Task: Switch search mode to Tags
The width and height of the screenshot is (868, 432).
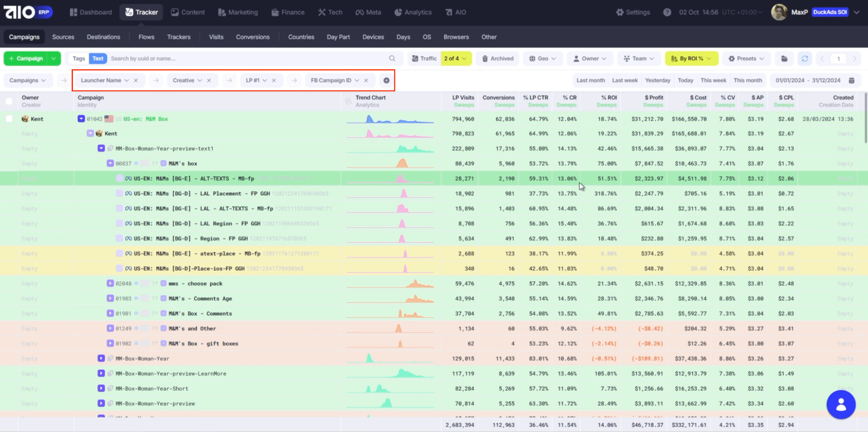Action: [x=79, y=59]
